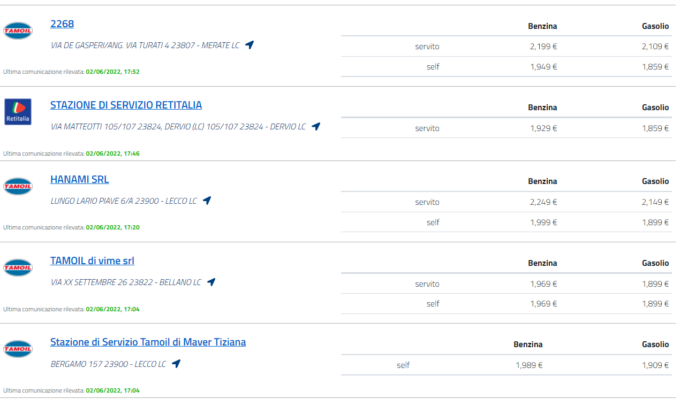Open directions arrow for Bergamo 157 Lecco
This screenshot has width=680, height=399.
pos(176,363)
